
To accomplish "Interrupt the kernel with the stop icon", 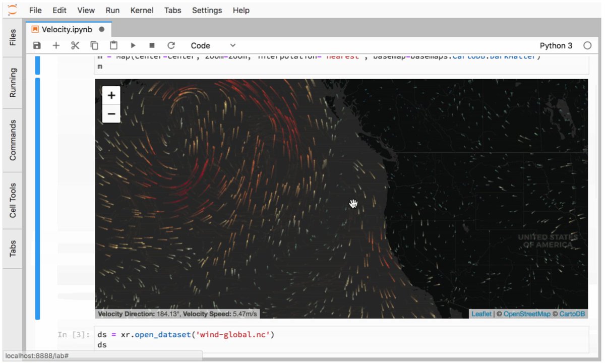I will 152,45.
